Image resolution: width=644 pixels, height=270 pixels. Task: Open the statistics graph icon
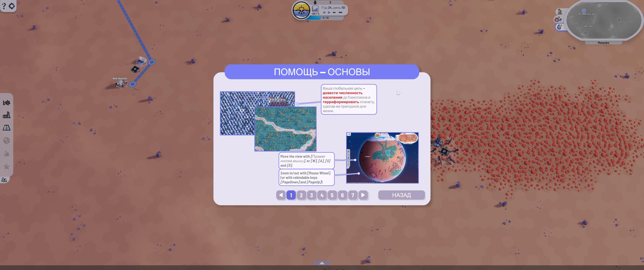[315, 9]
